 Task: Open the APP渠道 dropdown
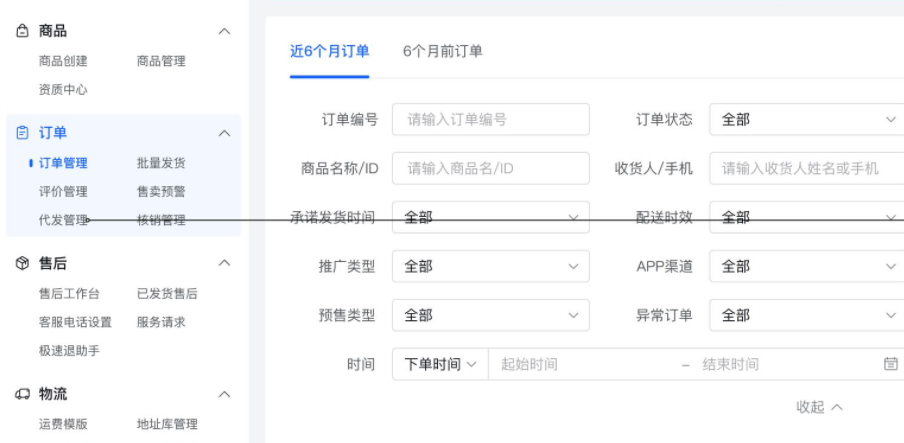[807, 266]
